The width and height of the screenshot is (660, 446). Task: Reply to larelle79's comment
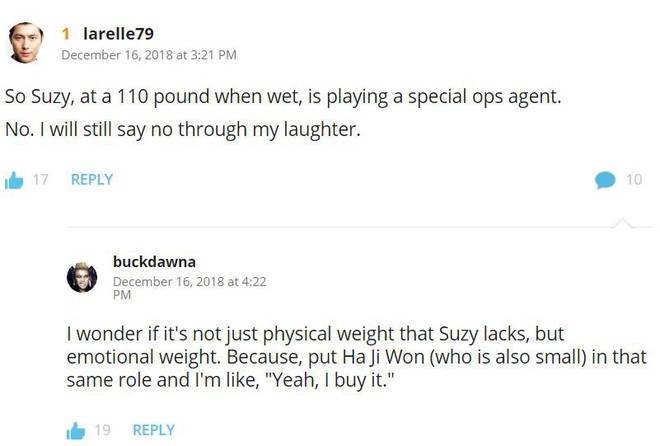[92, 180]
